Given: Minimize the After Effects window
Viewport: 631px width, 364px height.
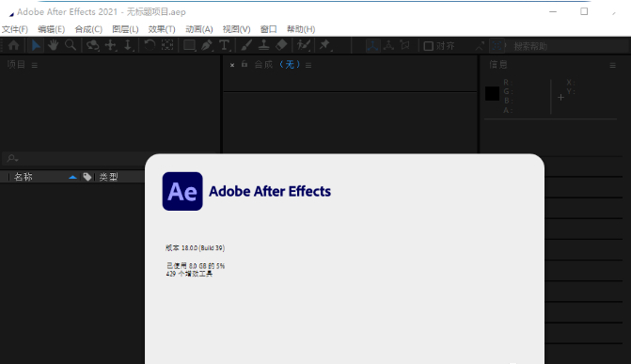Looking at the screenshot, I should coord(553,11).
